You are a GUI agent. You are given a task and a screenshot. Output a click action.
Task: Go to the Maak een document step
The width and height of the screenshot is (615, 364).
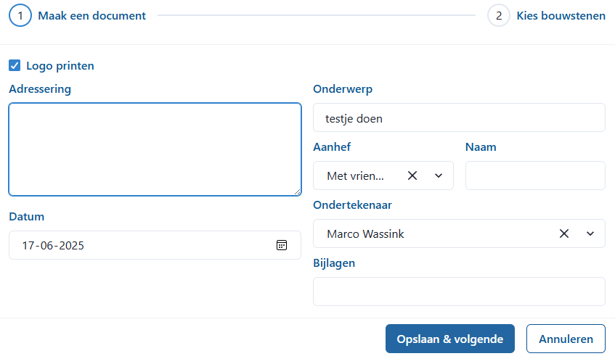(91, 15)
